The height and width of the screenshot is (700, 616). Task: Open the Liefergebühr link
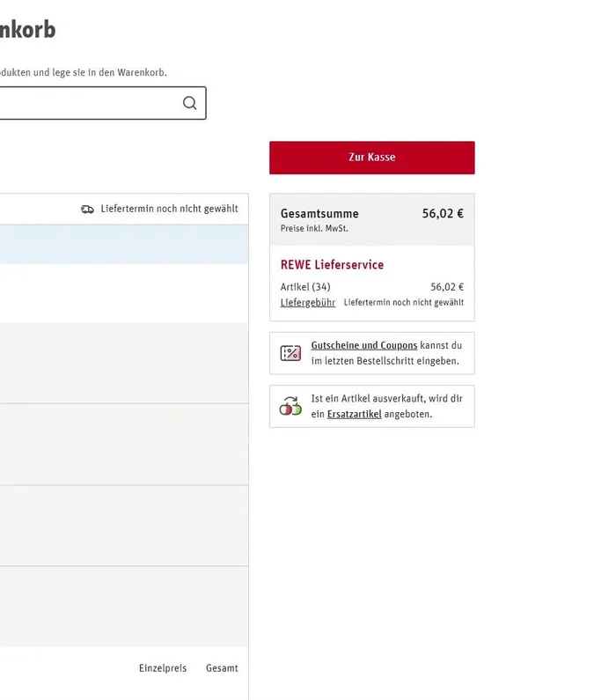tap(307, 302)
